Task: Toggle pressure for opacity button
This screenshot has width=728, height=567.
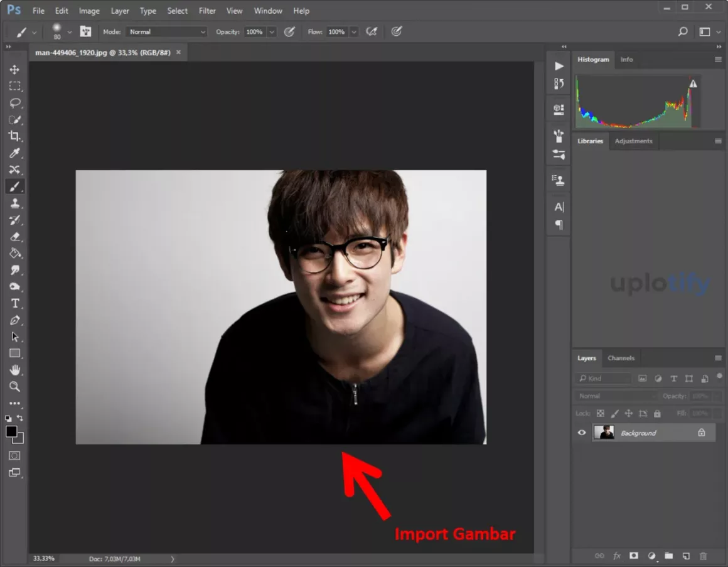Action: pos(289,31)
